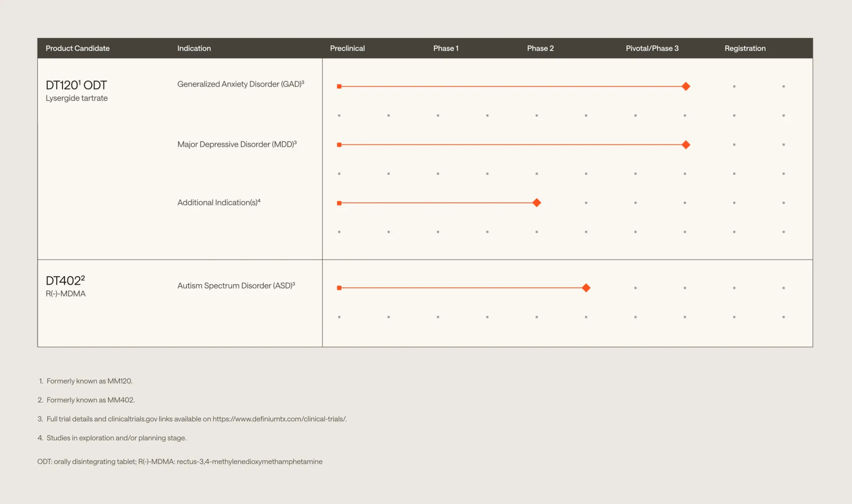Click Generalized Anxiety Disorder (GAD) indication
Image resolution: width=852 pixels, height=504 pixels.
click(x=240, y=84)
